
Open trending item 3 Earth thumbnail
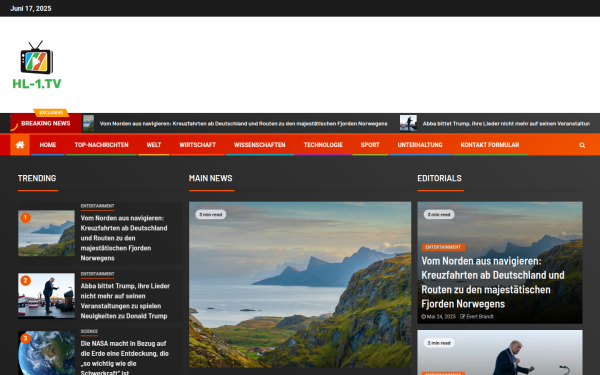[46, 353]
